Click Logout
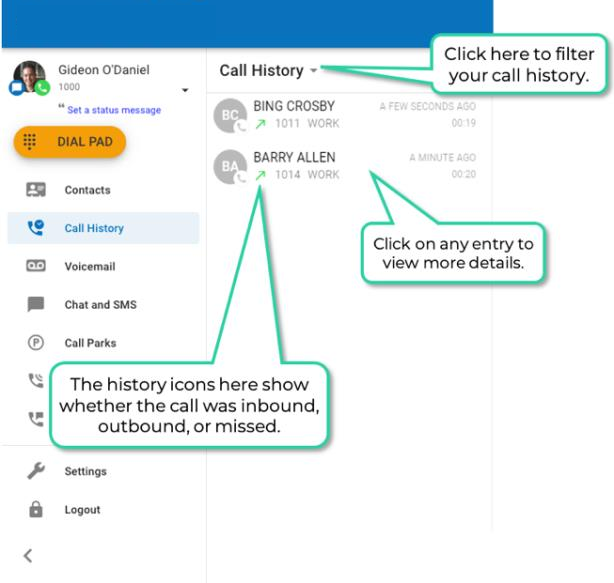This screenshot has width=614, height=583. (x=103, y=509)
